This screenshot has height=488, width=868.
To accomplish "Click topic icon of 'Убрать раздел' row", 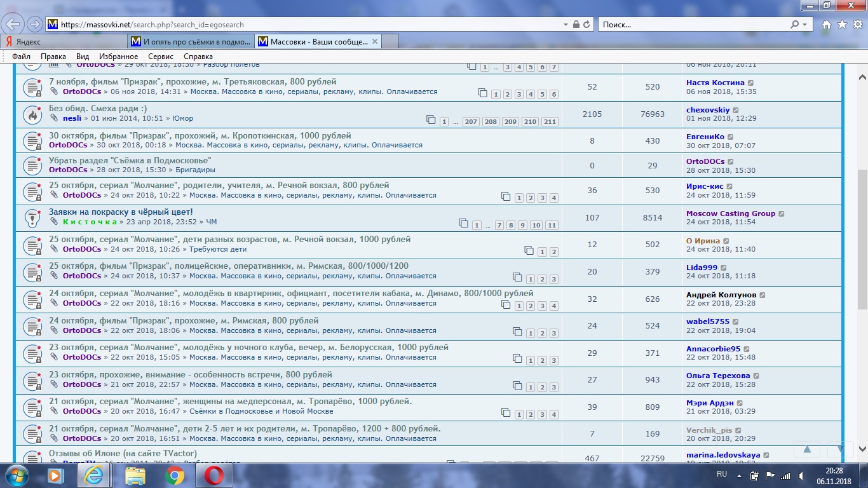I will click(32, 165).
